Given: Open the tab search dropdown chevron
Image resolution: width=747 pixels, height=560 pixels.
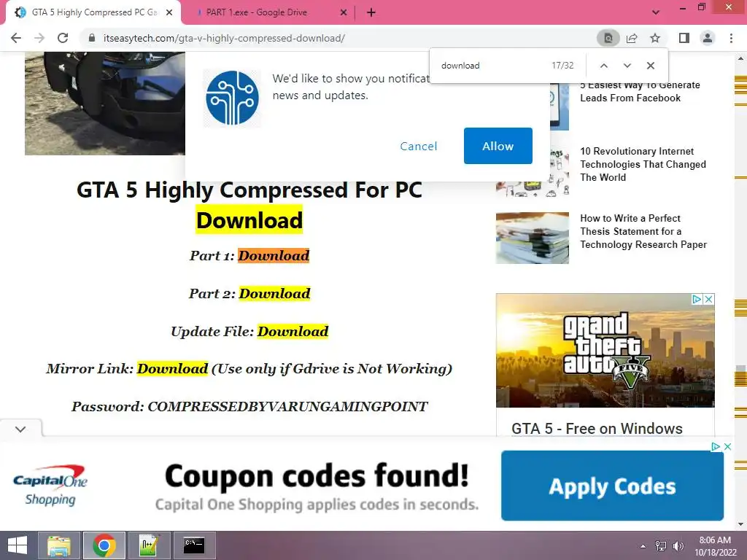Looking at the screenshot, I should pyautogui.click(x=656, y=13).
